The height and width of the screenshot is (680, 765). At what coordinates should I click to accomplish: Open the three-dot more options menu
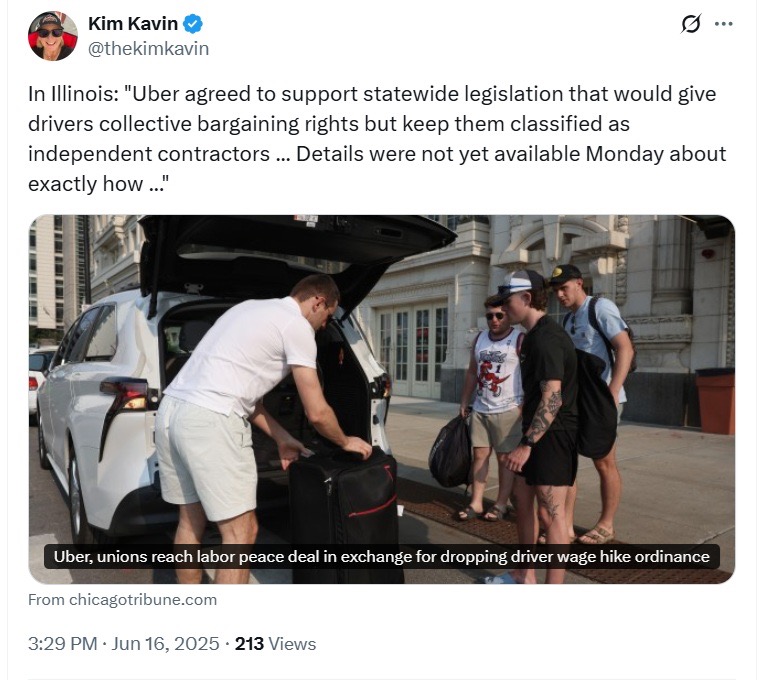(x=723, y=24)
